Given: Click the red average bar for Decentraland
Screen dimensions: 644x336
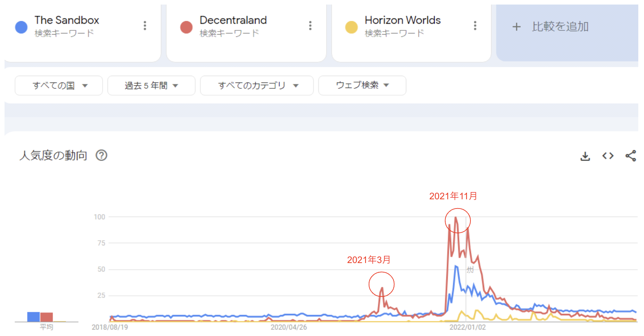Looking at the screenshot, I should point(46,317).
